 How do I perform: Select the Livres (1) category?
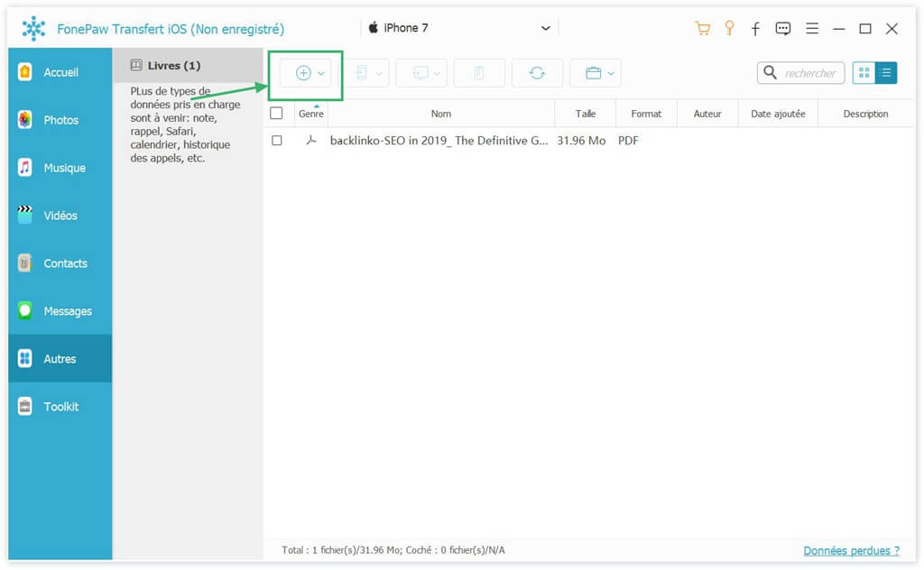(188, 65)
